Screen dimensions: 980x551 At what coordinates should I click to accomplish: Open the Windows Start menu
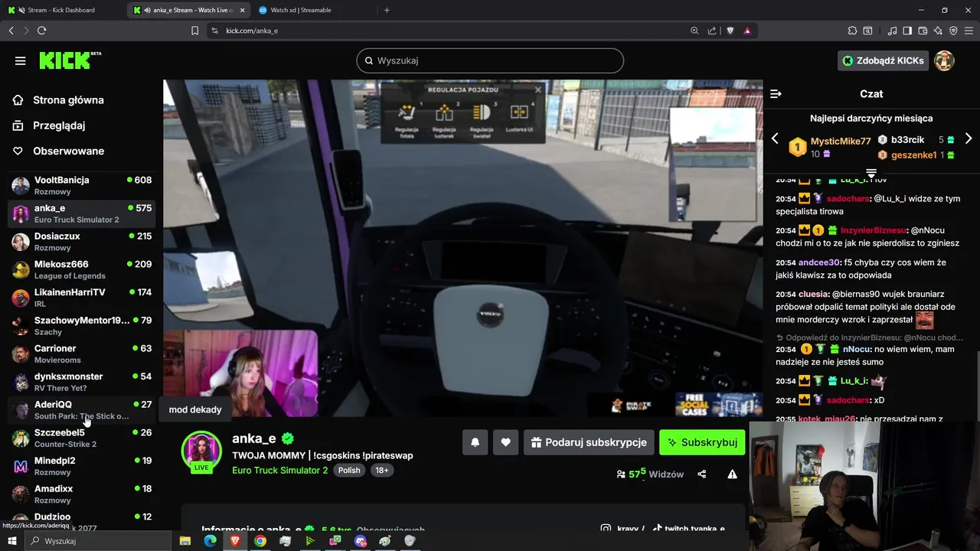pyautogui.click(x=13, y=541)
